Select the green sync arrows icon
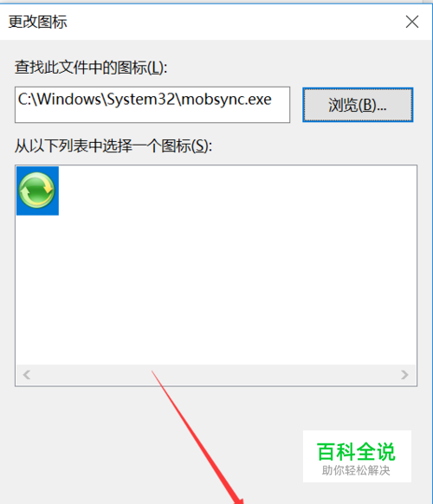This screenshot has height=504, width=433. (x=37, y=190)
